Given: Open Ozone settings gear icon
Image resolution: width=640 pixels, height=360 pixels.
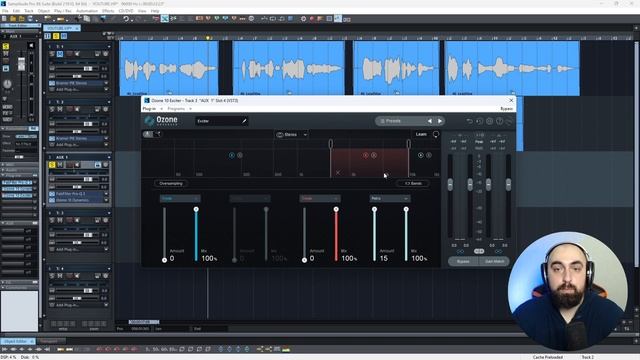Looking at the screenshot, I should 489,121.
